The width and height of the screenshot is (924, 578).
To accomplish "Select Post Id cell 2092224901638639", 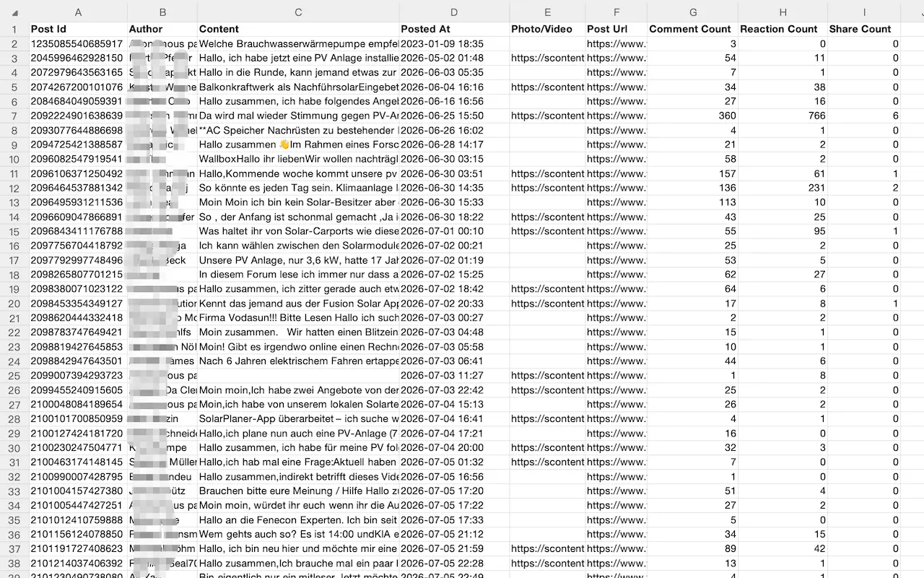I will pyautogui.click(x=78, y=116).
